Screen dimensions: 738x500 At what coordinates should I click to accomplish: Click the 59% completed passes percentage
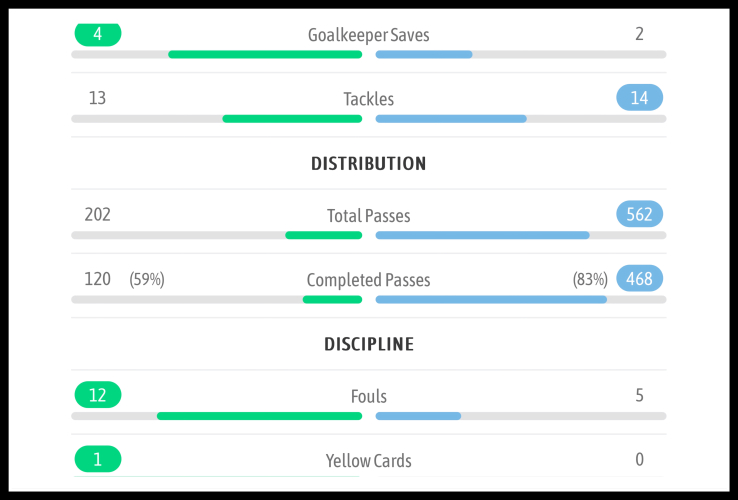coord(147,280)
